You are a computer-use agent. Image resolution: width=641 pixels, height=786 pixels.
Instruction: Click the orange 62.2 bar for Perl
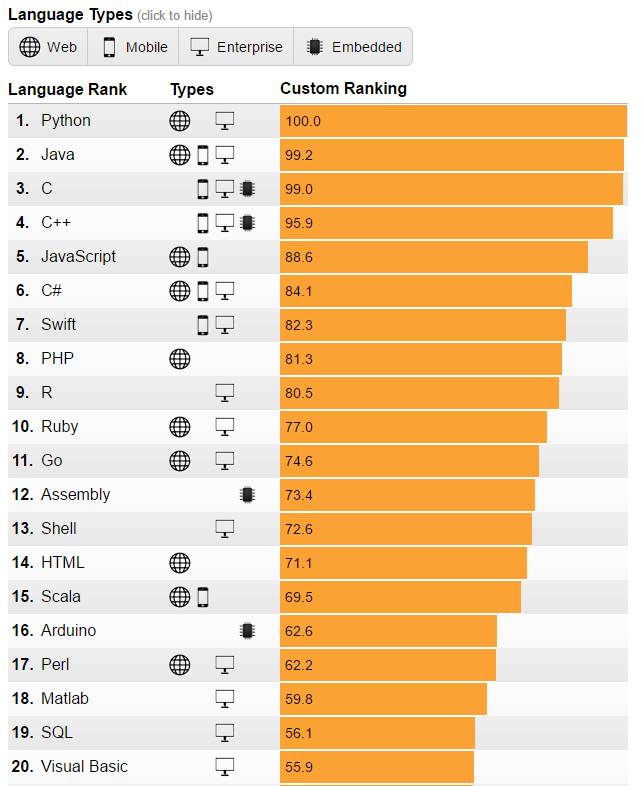point(388,665)
